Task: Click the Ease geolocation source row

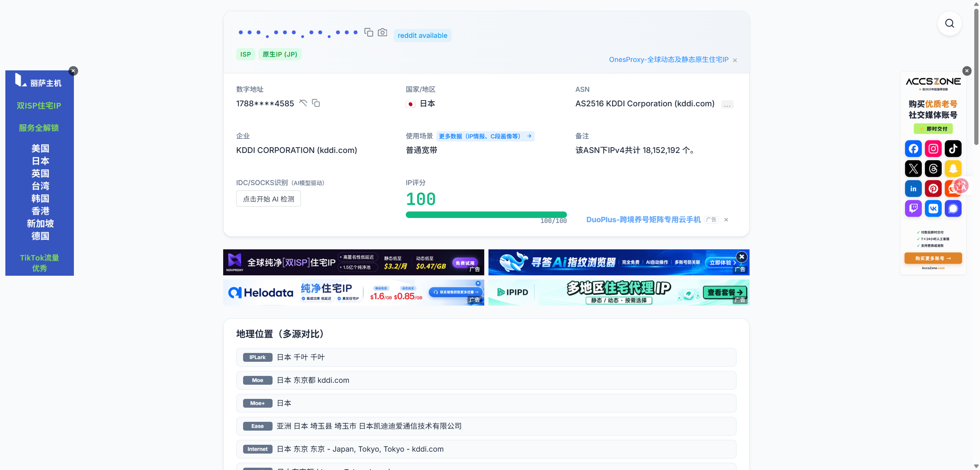Action: (x=486, y=426)
